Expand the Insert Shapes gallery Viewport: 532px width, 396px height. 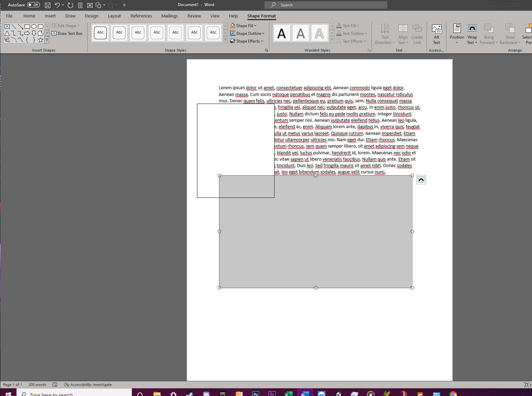(x=47, y=40)
